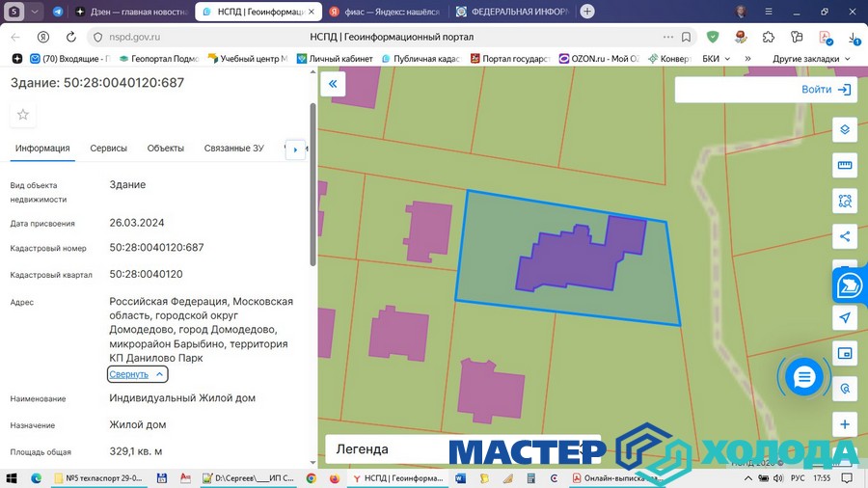Activate the area search tool icon

(845, 201)
